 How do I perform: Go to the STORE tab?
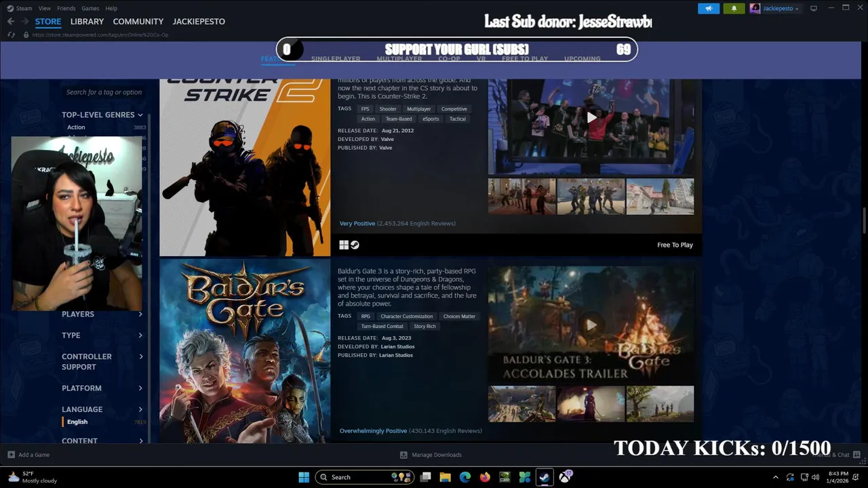click(x=48, y=22)
